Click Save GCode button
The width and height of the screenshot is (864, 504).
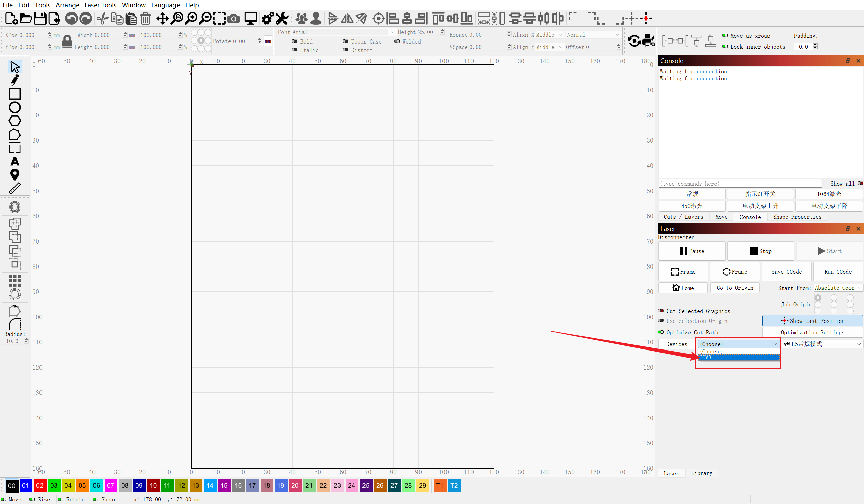click(x=786, y=271)
